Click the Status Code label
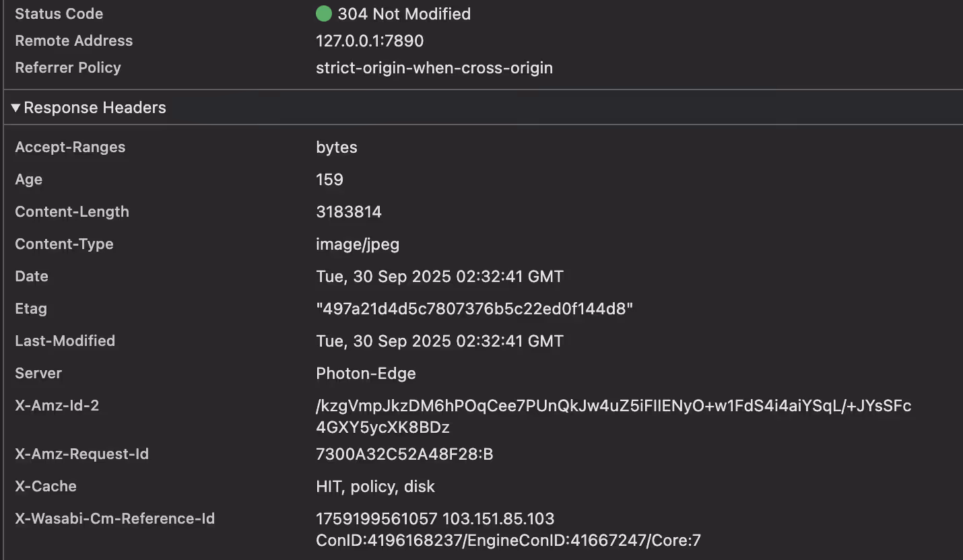The width and height of the screenshot is (963, 560). 59,13
